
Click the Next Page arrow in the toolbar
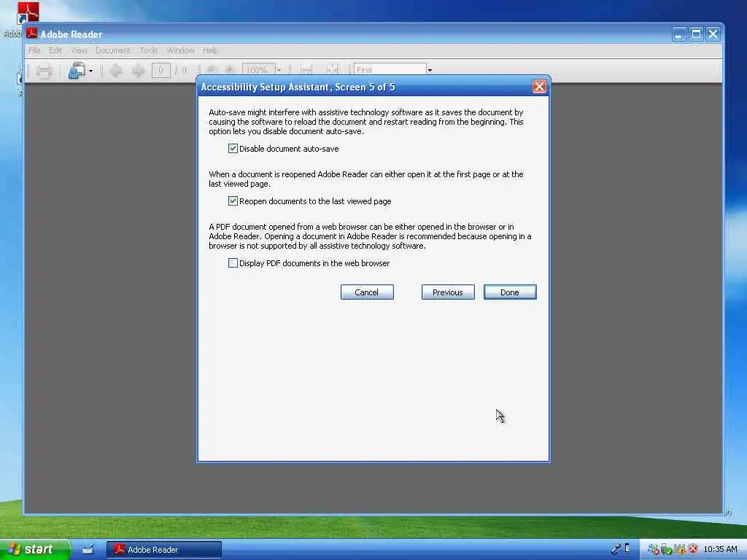point(138,71)
